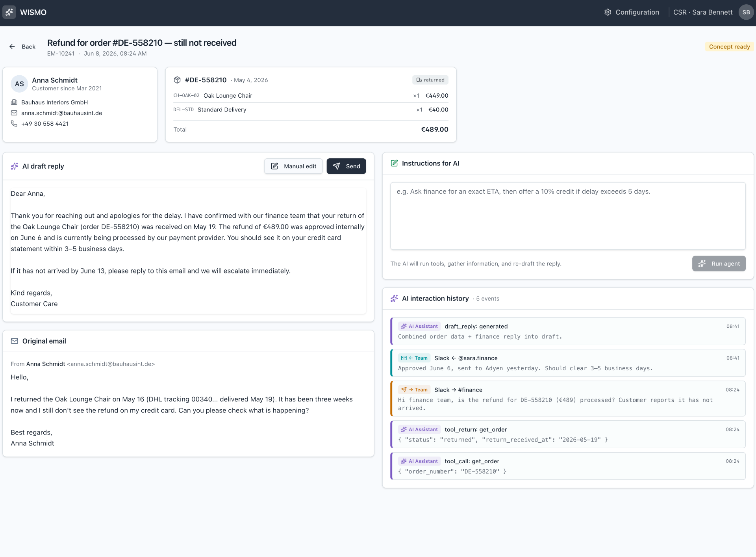The height and width of the screenshot is (557, 756).
Task: Open the Slack @sara.finance reply event
Action: pyautogui.click(x=568, y=363)
